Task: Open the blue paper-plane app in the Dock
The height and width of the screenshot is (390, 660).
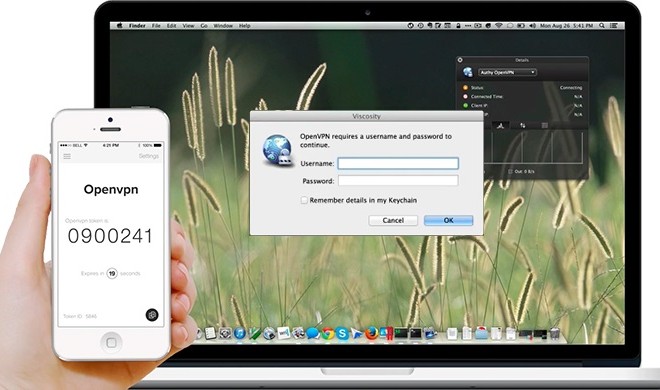Action: tap(357, 334)
